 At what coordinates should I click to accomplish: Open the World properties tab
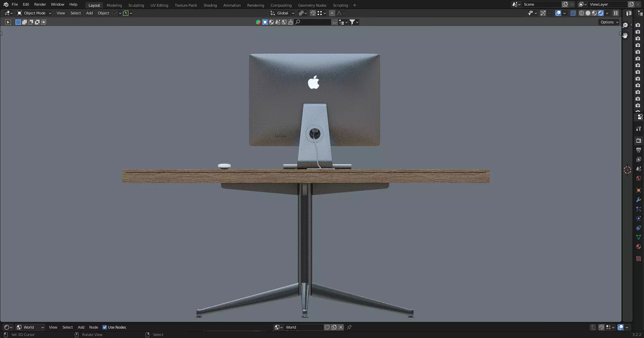(x=639, y=178)
